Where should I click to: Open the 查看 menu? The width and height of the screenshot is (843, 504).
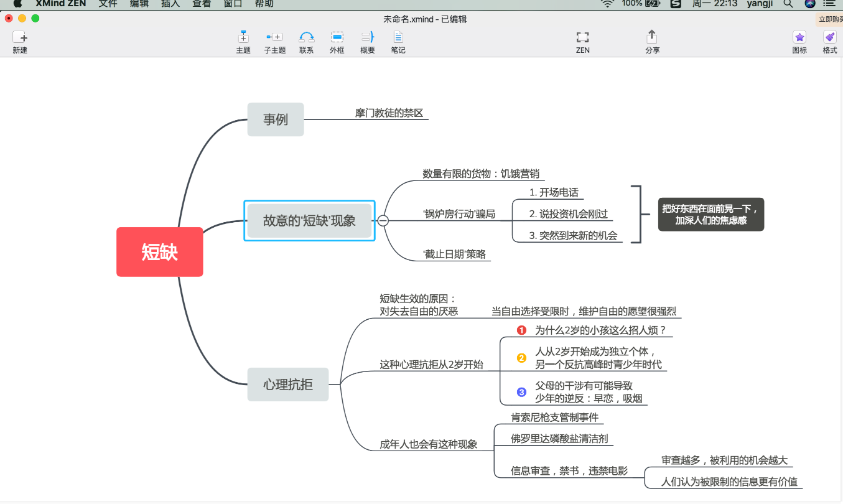coord(202,3)
